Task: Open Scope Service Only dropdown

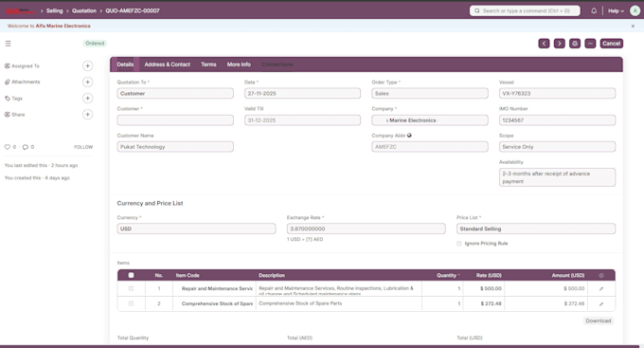Action: click(x=557, y=147)
